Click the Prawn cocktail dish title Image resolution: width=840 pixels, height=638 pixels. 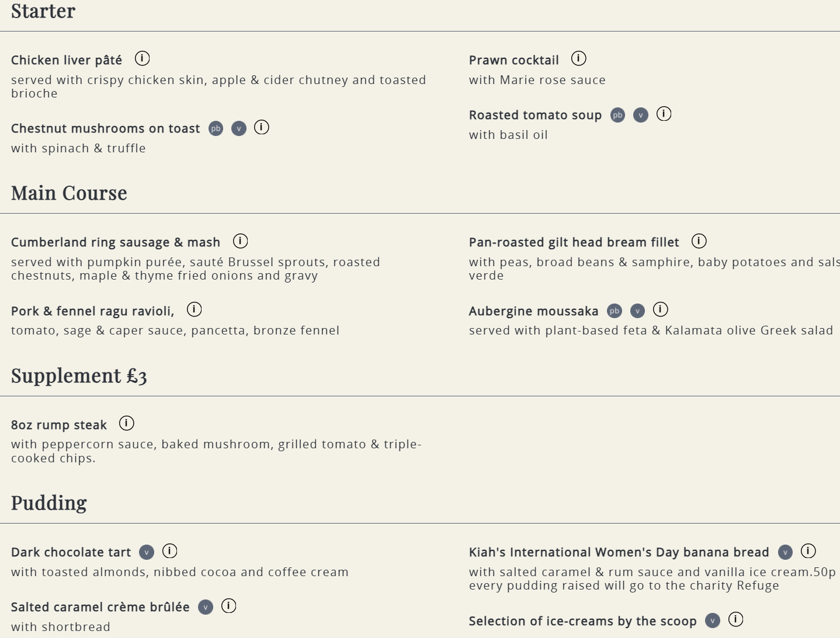[514, 60]
